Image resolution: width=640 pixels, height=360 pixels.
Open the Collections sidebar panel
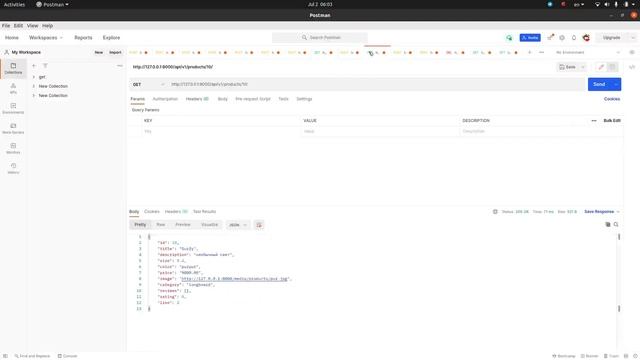click(13, 68)
